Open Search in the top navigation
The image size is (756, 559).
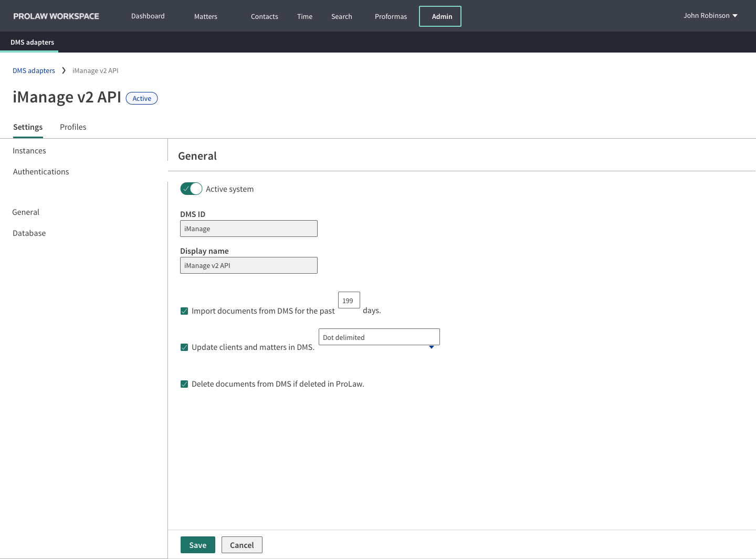(x=342, y=16)
